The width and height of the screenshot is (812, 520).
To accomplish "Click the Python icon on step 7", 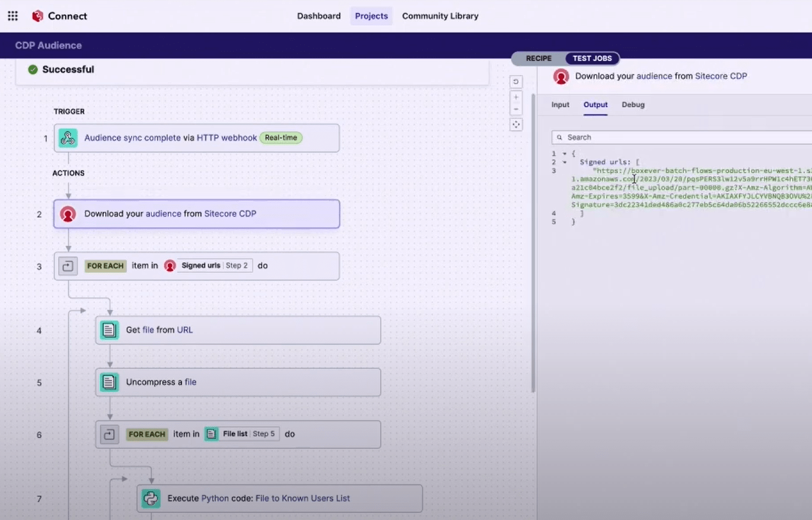I will tap(151, 499).
